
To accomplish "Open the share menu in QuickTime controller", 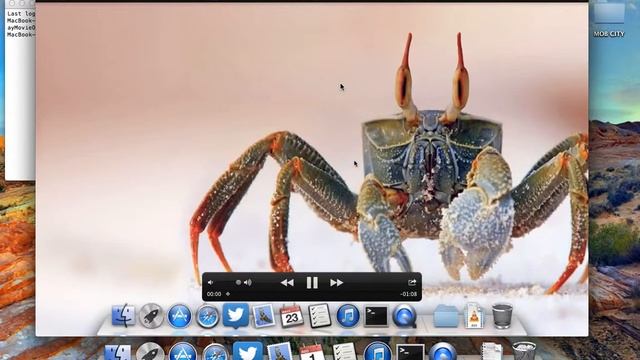I will coord(412,282).
